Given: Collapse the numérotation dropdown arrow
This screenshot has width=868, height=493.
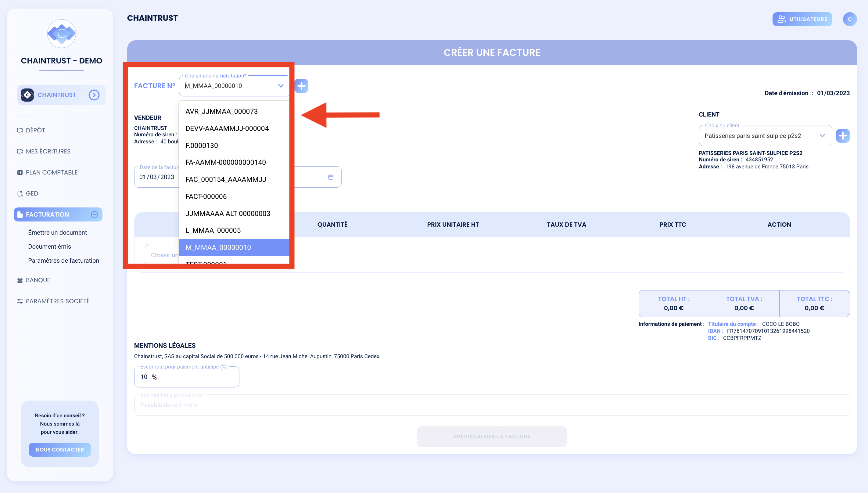Looking at the screenshot, I should [281, 86].
